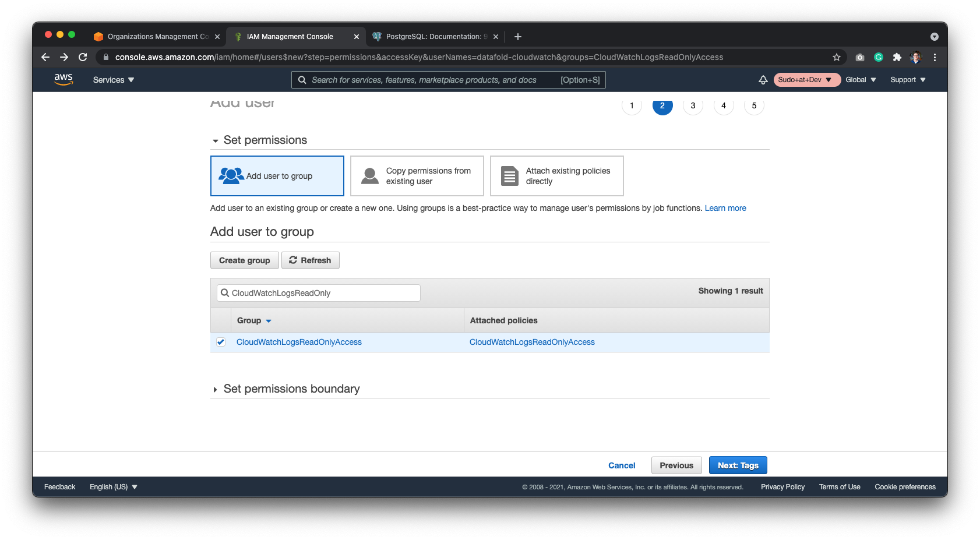Open the tab search dropdown arrow
This screenshot has height=540, width=980.
pos(935,37)
